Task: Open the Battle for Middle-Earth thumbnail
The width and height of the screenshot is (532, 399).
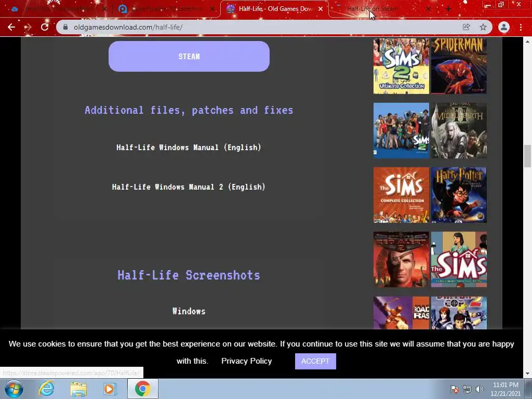Action: click(459, 130)
